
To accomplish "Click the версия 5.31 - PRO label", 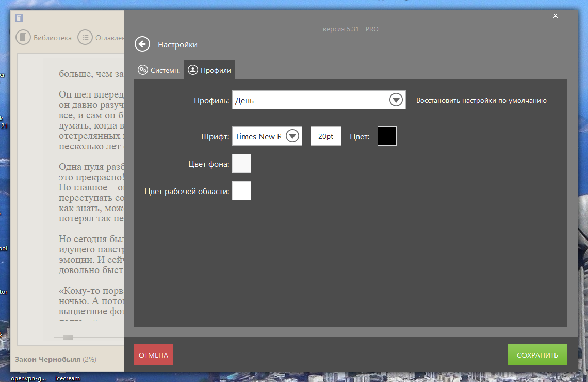I will click(351, 29).
